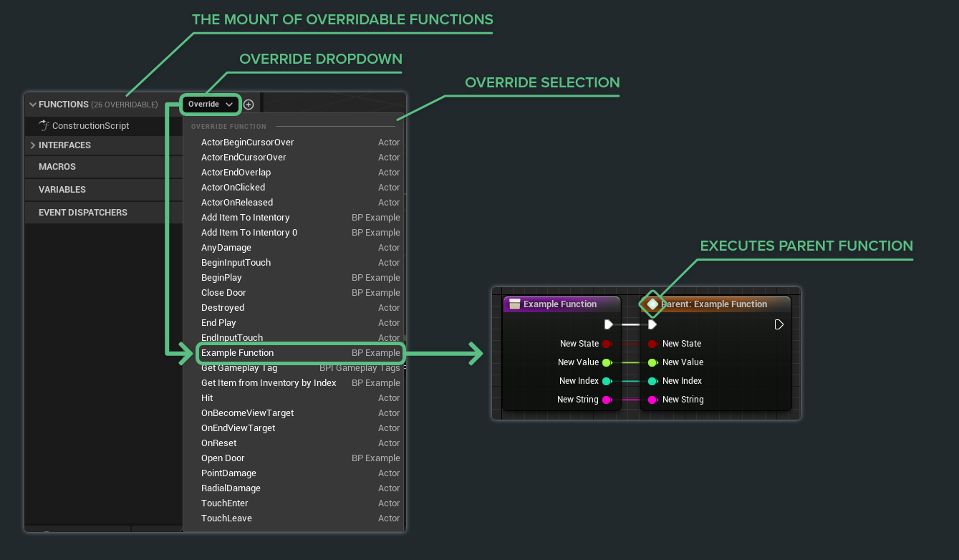Select ActorBeginCursorOver override entry

pos(247,142)
